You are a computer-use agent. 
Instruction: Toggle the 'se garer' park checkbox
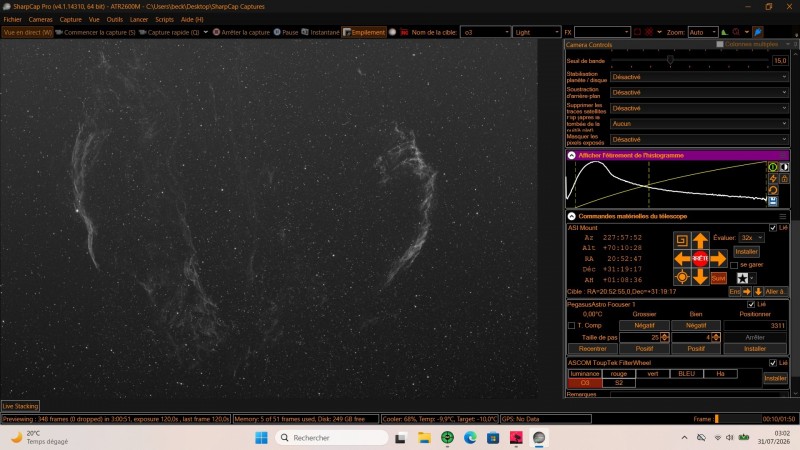tap(734, 265)
